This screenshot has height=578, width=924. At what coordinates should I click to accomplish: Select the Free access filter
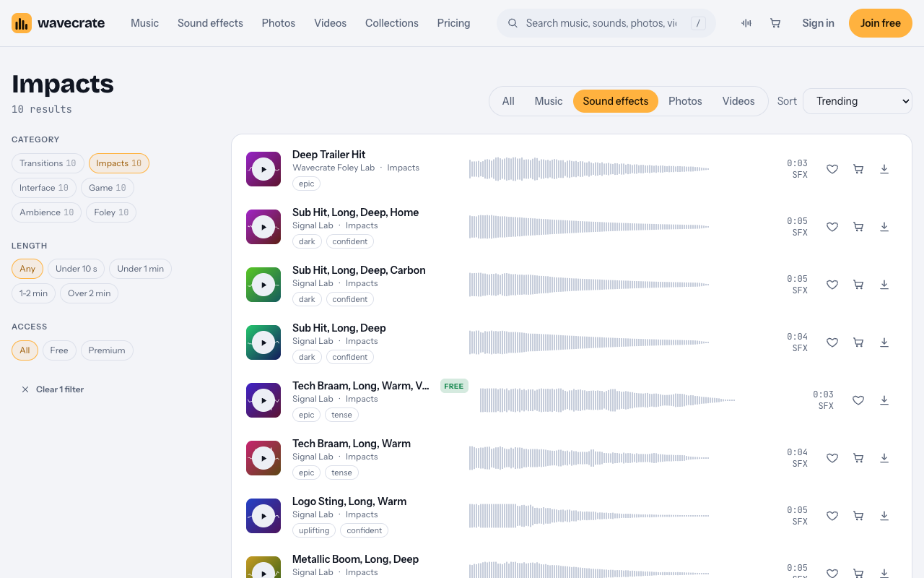pos(59,350)
